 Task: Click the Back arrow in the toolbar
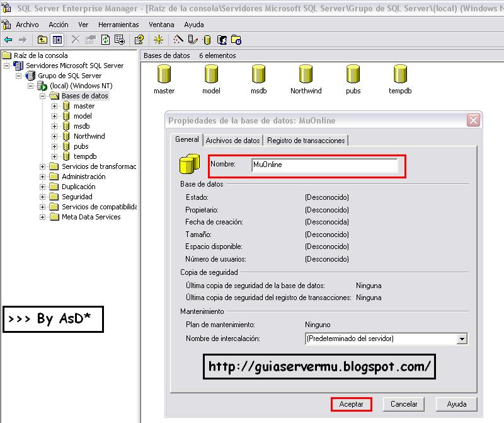[x=8, y=40]
